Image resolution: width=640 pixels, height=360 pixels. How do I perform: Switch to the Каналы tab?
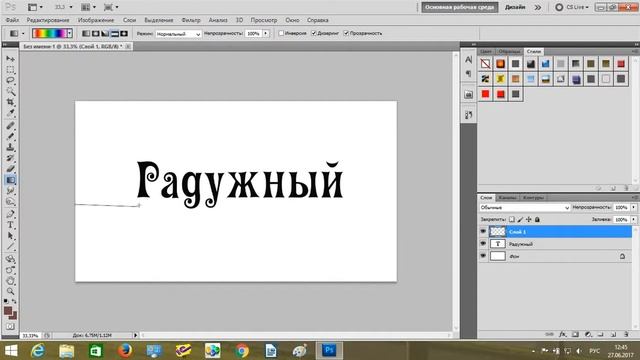507,198
